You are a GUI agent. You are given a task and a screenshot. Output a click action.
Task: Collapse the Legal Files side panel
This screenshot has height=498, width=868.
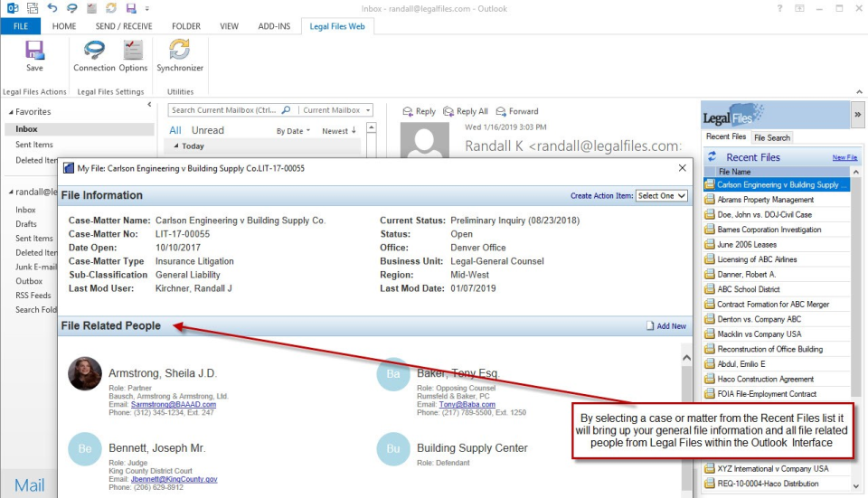click(x=857, y=115)
